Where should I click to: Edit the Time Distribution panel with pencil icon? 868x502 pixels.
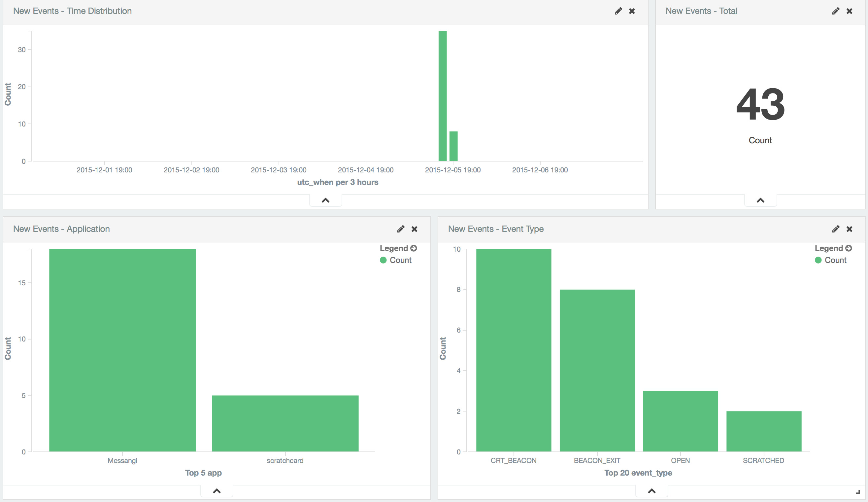tap(618, 11)
